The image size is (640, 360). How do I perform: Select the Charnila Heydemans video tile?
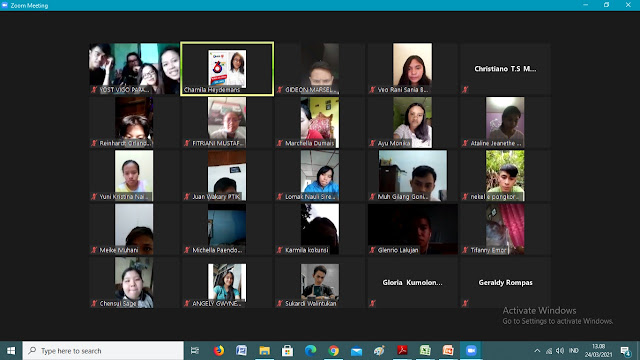[227, 69]
